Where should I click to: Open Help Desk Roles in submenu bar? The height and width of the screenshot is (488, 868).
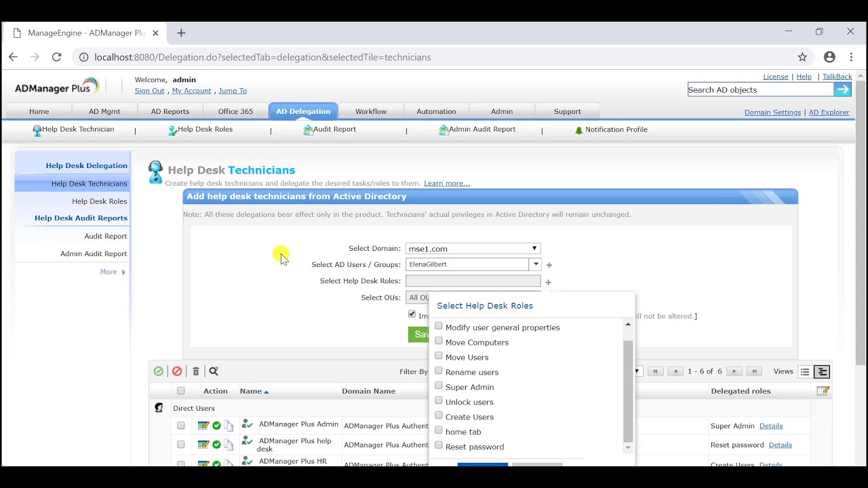201,129
